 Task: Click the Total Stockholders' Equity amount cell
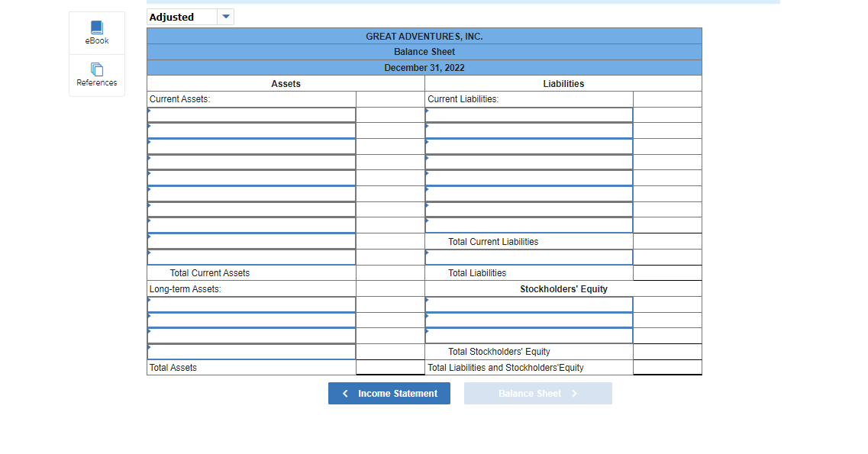click(668, 352)
